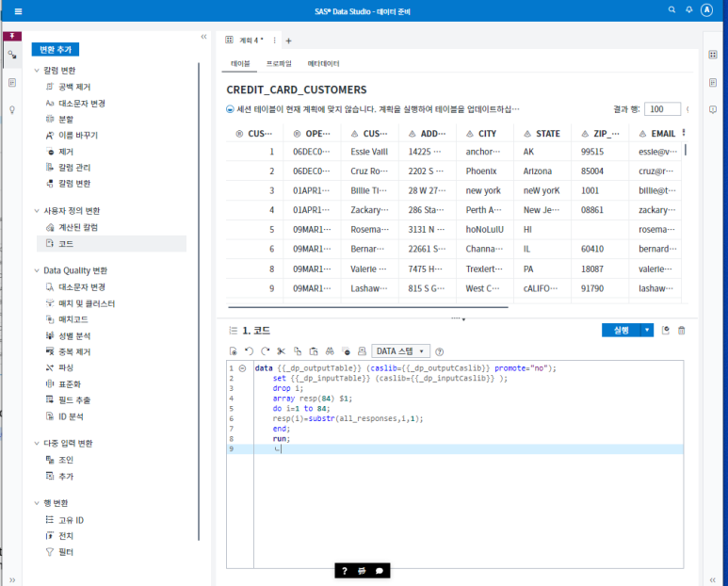
Task: Click the help icon beside DATA 스텝
Action: point(440,351)
